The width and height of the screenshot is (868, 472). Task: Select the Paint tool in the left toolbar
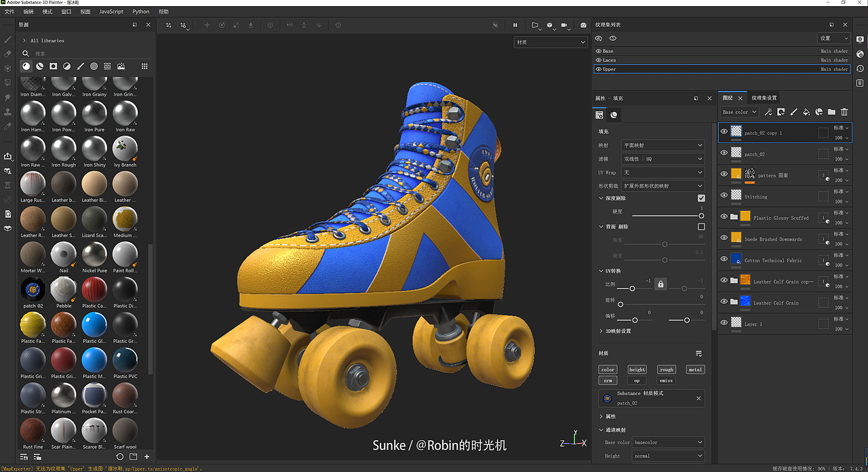[x=7, y=41]
